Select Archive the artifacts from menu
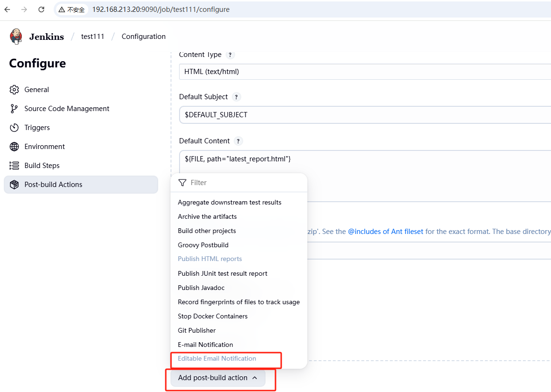Viewport: 551px width, 392px height. coord(207,216)
